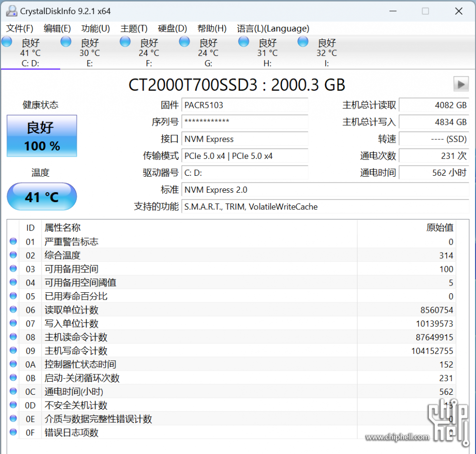This screenshot has height=454, width=476.
Task: Click the blue status orb above C: D:
Action: [x=7, y=42]
